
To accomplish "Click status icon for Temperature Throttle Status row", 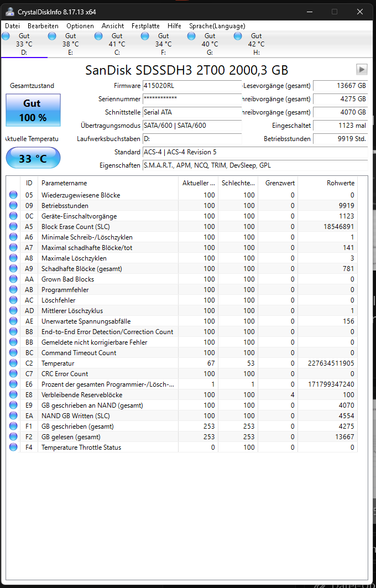I will click(13, 446).
